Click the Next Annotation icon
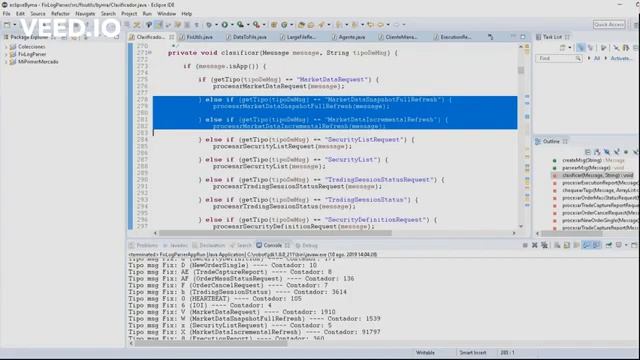Image resolution: width=640 pixels, height=360 pixels. click(x=339, y=24)
